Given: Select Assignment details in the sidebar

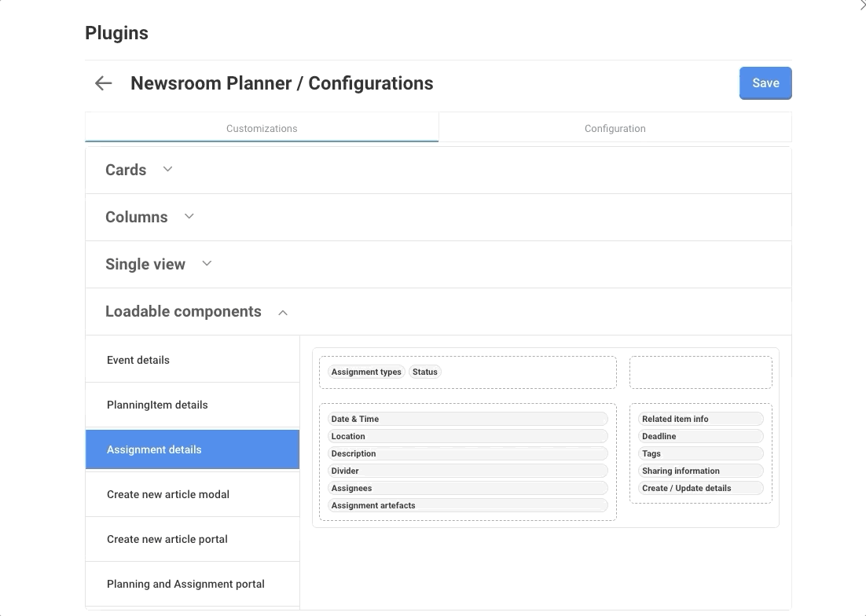Looking at the screenshot, I should (x=154, y=449).
